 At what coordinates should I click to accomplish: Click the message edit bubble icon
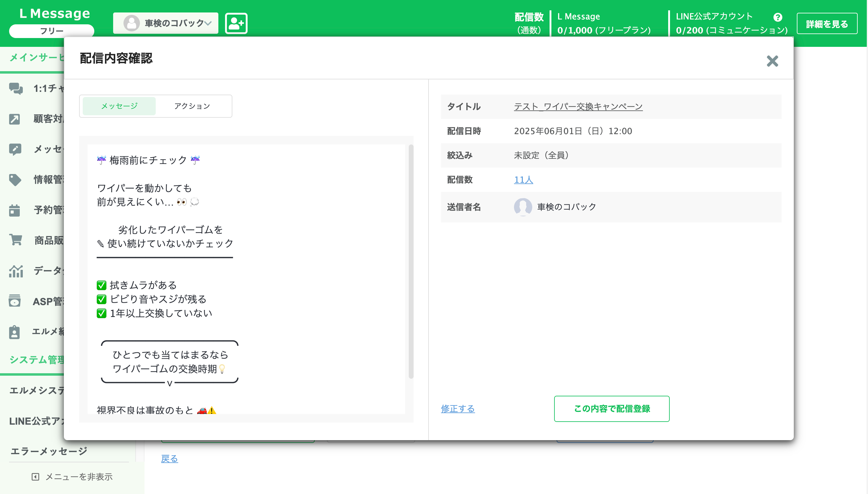click(x=15, y=149)
